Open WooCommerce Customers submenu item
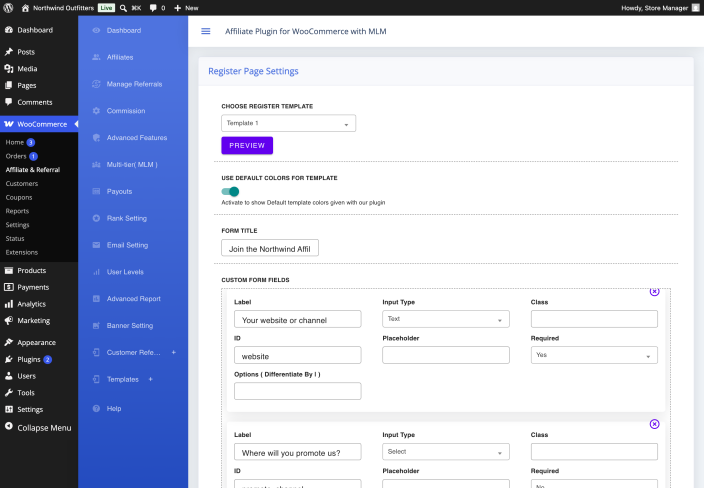Viewport: 704px width, 488px height. [22, 184]
